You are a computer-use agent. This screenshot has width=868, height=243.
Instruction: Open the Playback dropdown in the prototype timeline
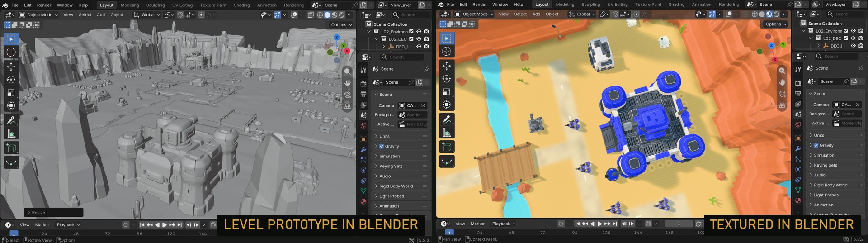coord(68,225)
